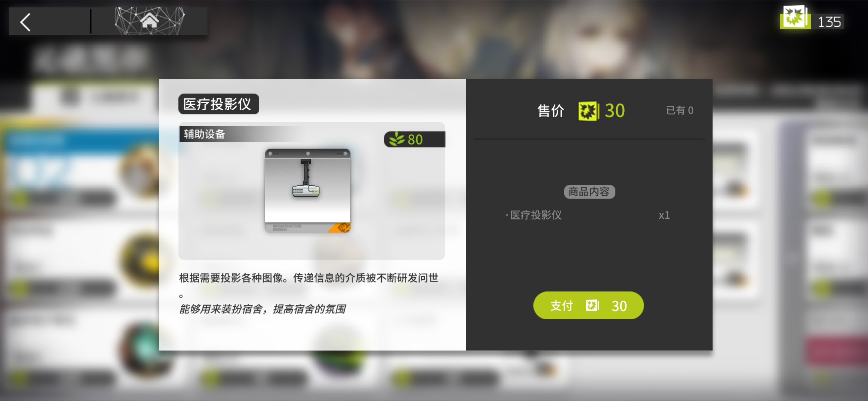Select the 辅助设备 category header
Image resolution: width=868 pixels, height=401 pixels.
tap(205, 134)
